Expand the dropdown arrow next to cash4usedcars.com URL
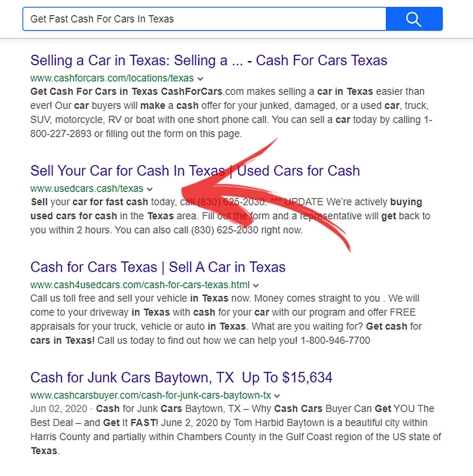The width and height of the screenshot is (473, 476). [256, 286]
